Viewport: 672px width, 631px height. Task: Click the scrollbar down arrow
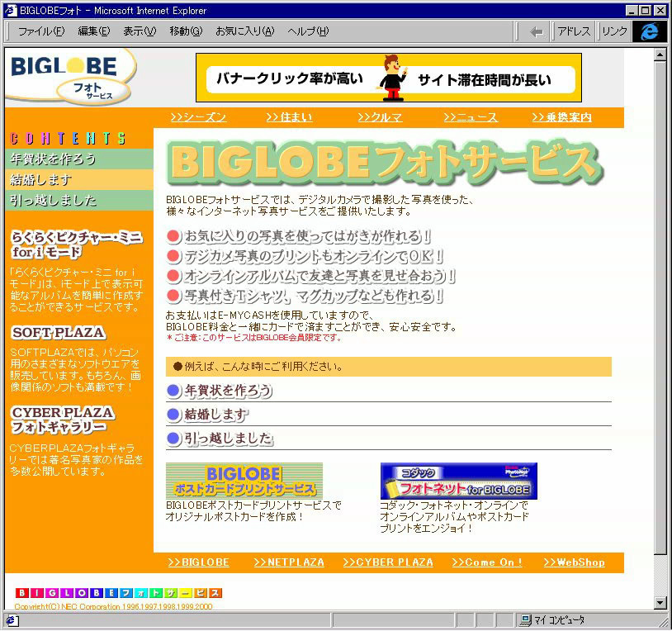660,603
